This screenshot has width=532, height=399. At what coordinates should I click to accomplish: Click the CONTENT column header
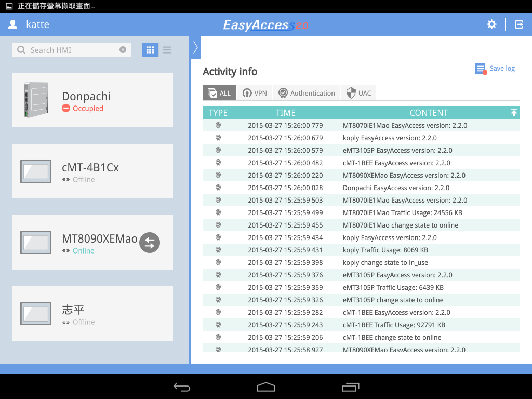[x=429, y=113]
